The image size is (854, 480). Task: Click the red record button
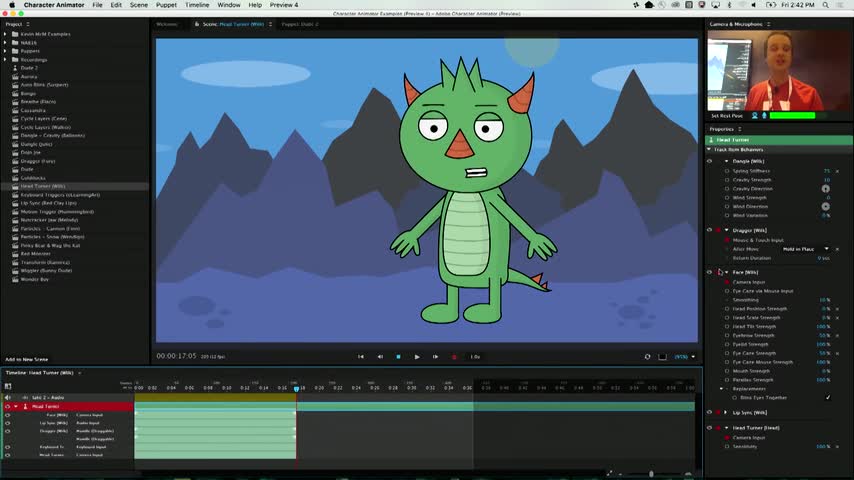click(454, 357)
